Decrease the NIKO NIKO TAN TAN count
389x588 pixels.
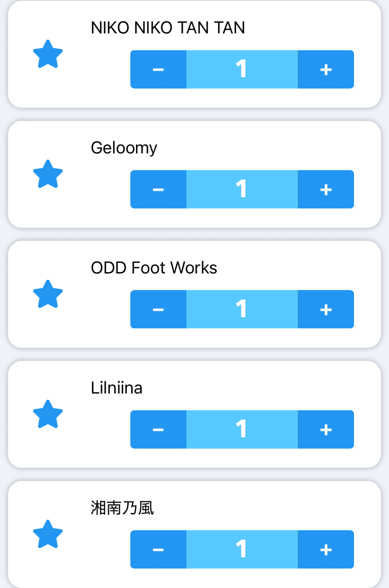coord(158,69)
